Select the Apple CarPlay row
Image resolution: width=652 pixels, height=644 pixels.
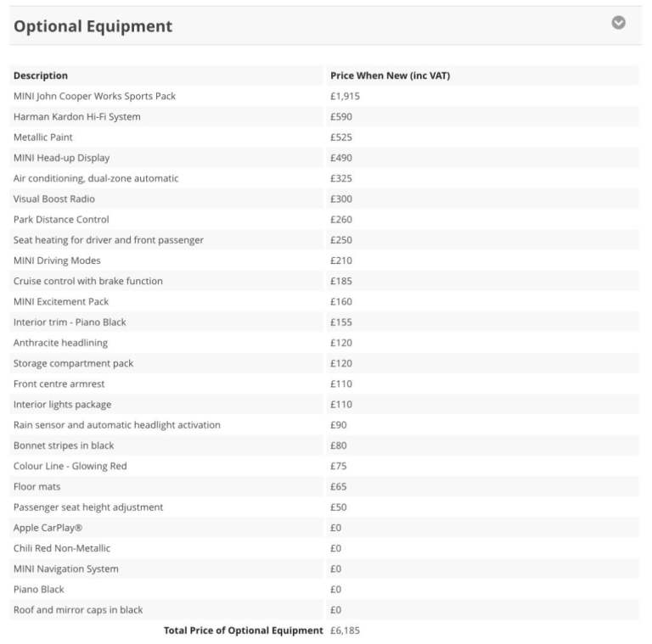[48, 528]
